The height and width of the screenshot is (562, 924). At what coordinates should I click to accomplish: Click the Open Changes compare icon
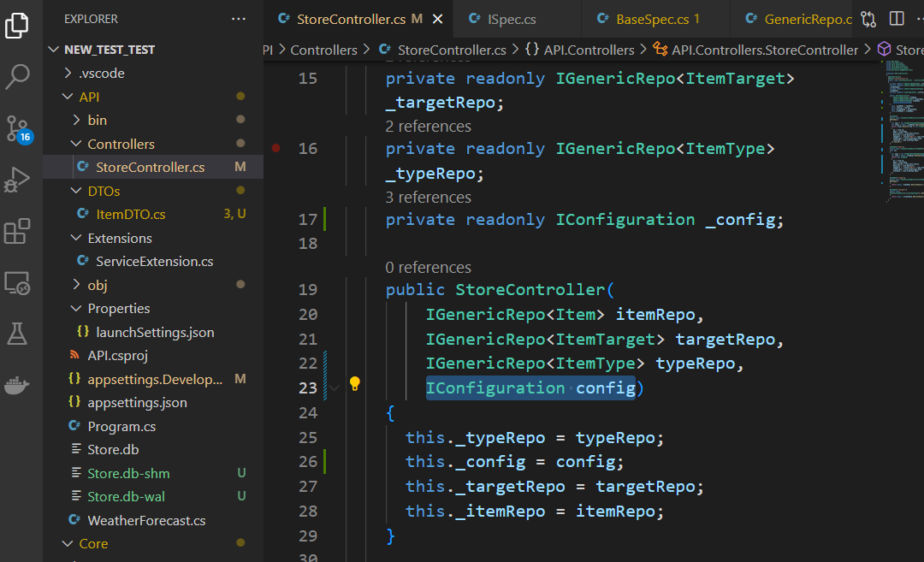click(868, 19)
